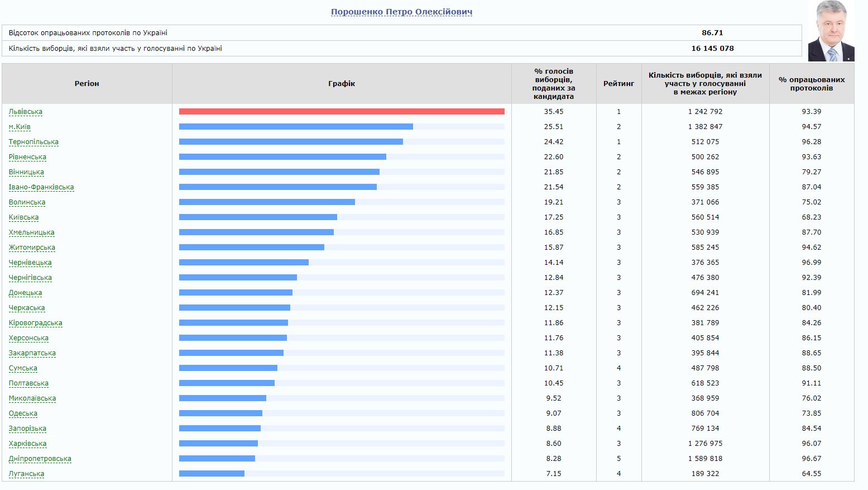Visit the Дніпропетровська region link
Viewport: 868px width, 490px height.
[x=40, y=459]
